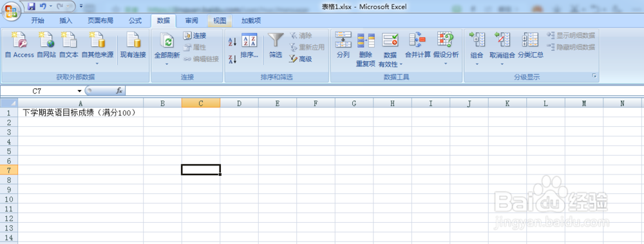Undo the last action
The height and width of the screenshot is (244, 644).
pos(43,6)
